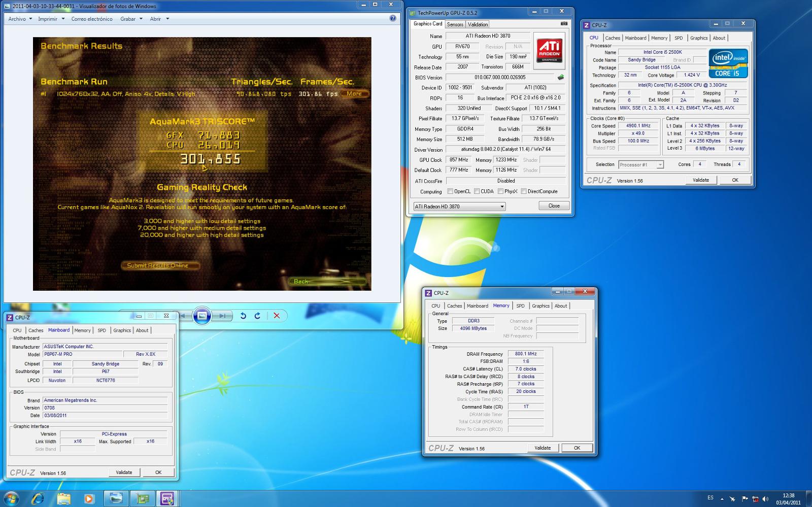Launch Internet Explorer from taskbar
Viewport: 812px width, 507px height.
(x=38, y=498)
